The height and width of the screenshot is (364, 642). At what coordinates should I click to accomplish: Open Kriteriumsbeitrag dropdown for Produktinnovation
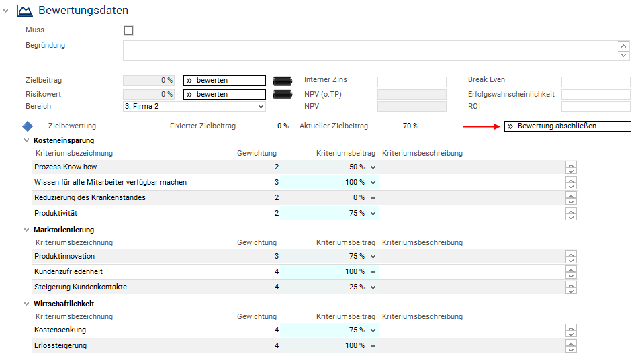pos(373,257)
